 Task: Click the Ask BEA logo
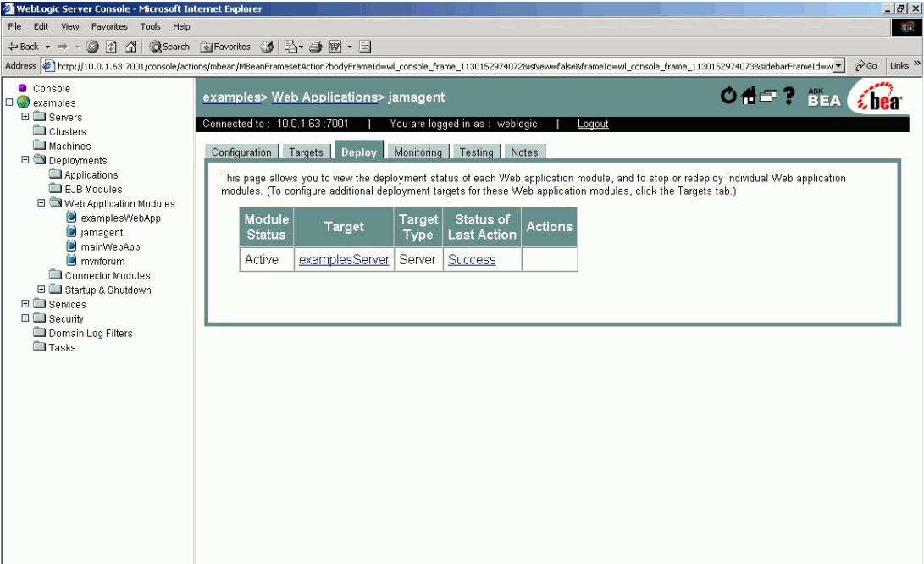click(x=824, y=98)
